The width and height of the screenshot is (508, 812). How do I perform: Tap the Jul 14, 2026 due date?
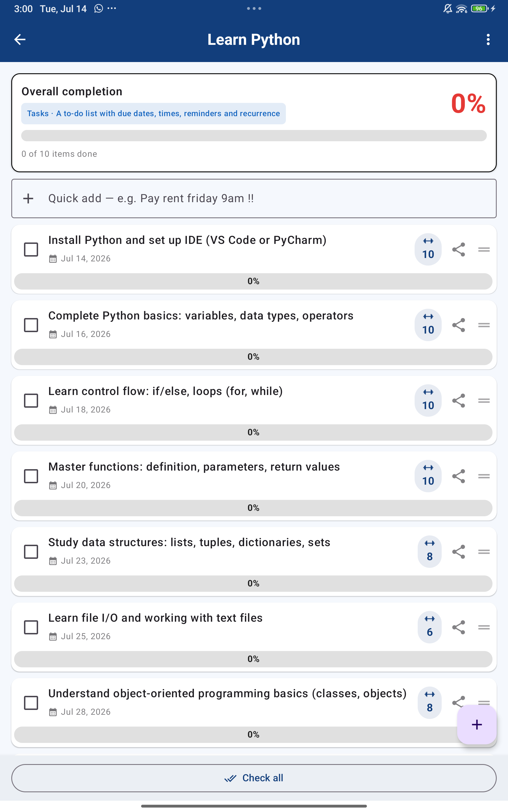click(85, 258)
